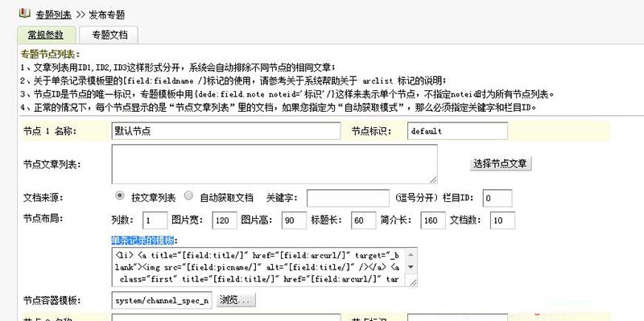The height and width of the screenshot is (321, 644).
Task: Click the 列数 input field
Action: [x=155, y=220]
